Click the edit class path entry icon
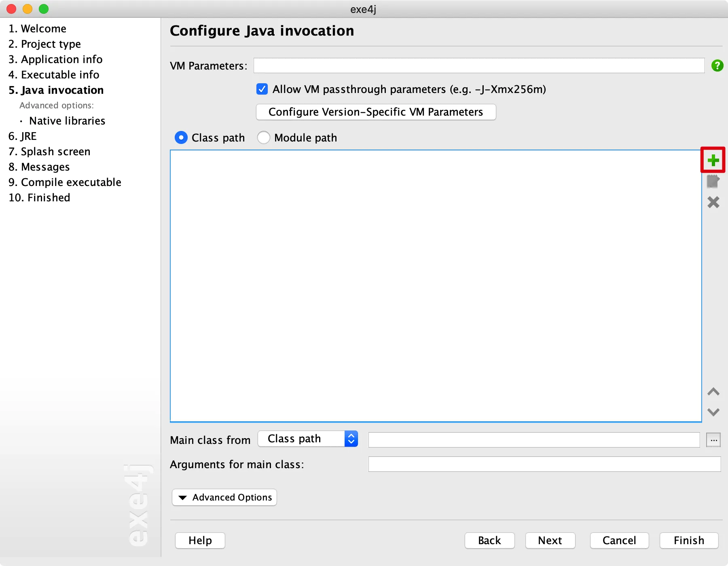Image resolution: width=728 pixels, height=566 pixels. tap(713, 181)
